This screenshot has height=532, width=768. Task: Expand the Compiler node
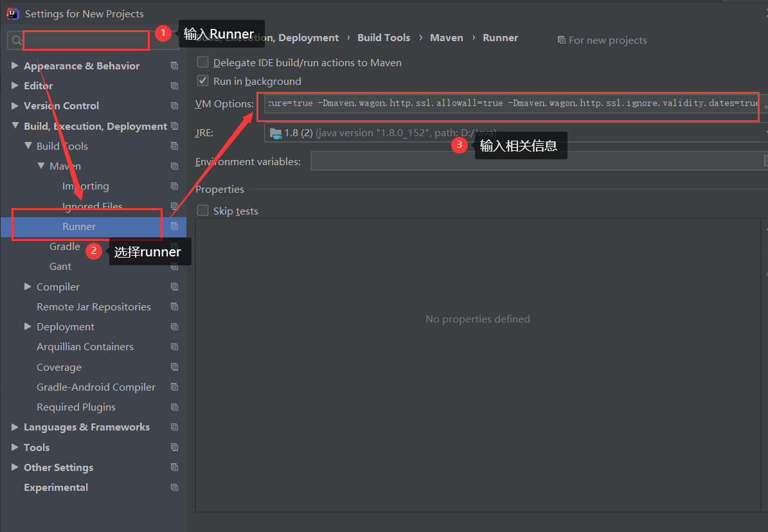(28, 286)
